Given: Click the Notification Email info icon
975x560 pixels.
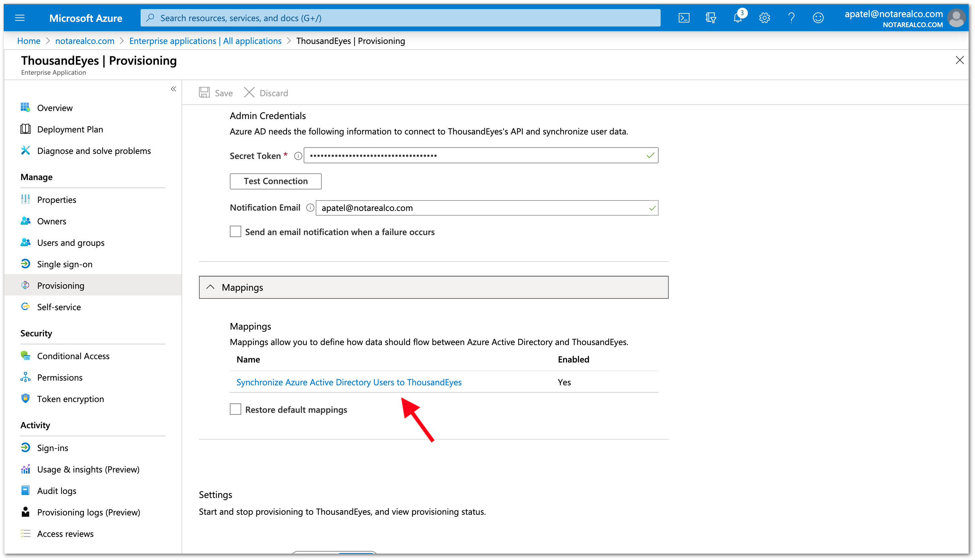Looking at the screenshot, I should point(310,208).
